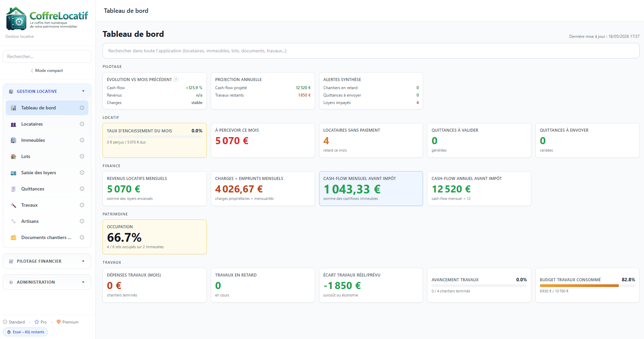Click the Tableau de bord chart icon
The width and height of the screenshot is (644, 339).
coord(13,108)
